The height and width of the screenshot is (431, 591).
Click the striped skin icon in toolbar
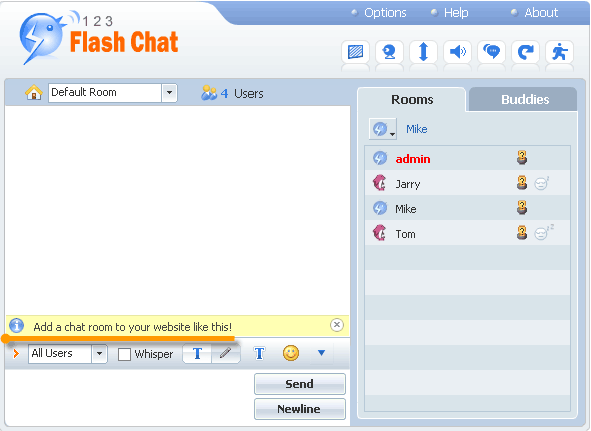tap(355, 52)
